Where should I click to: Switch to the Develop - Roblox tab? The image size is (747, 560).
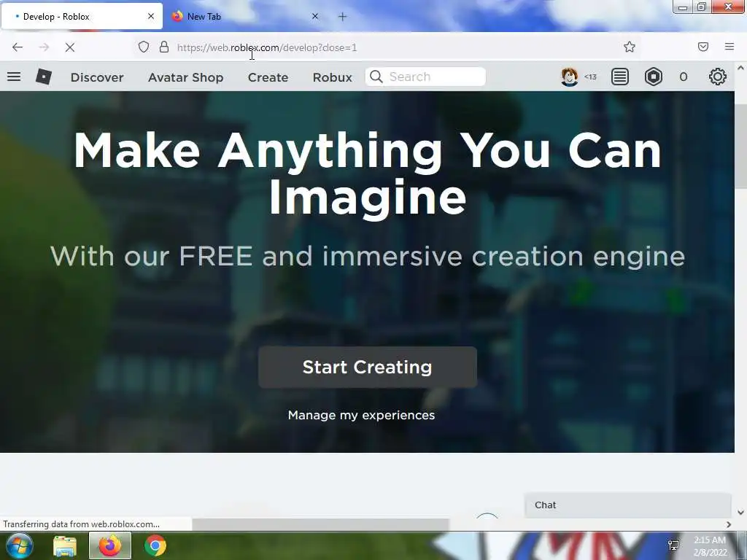(82, 17)
